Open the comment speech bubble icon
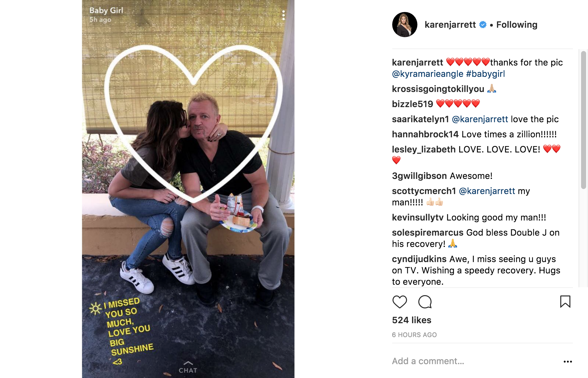Screen dimensions: 588x378 point(425,302)
